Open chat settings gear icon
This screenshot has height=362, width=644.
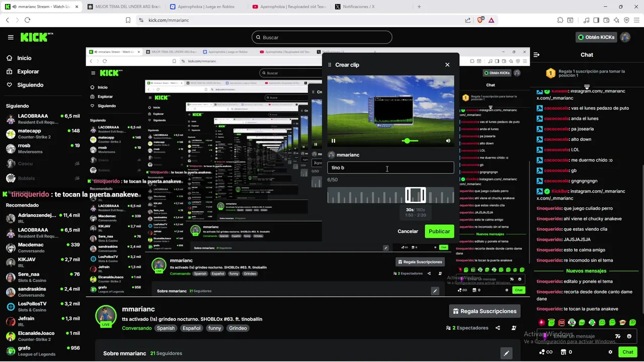pos(610,352)
